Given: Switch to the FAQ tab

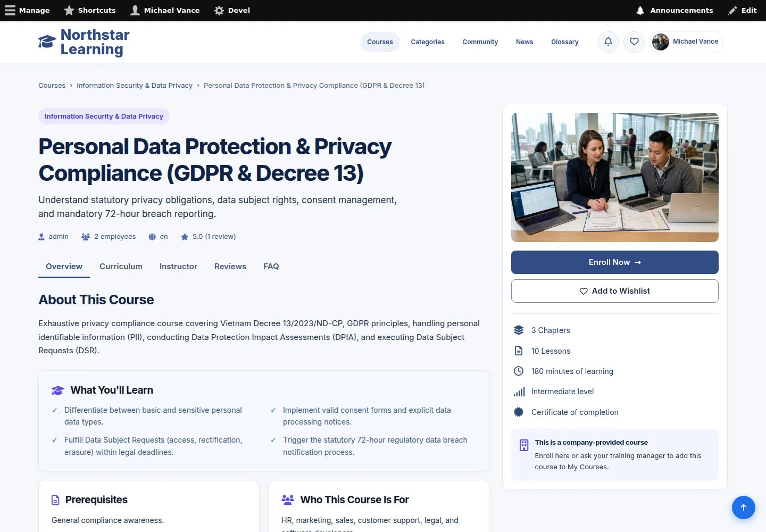Looking at the screenshot, I should [271, 267].
